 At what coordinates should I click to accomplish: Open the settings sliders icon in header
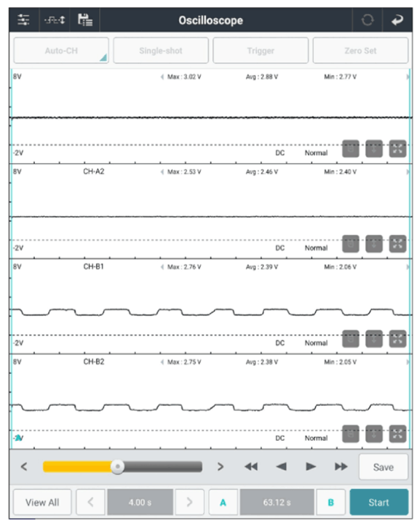23,20
